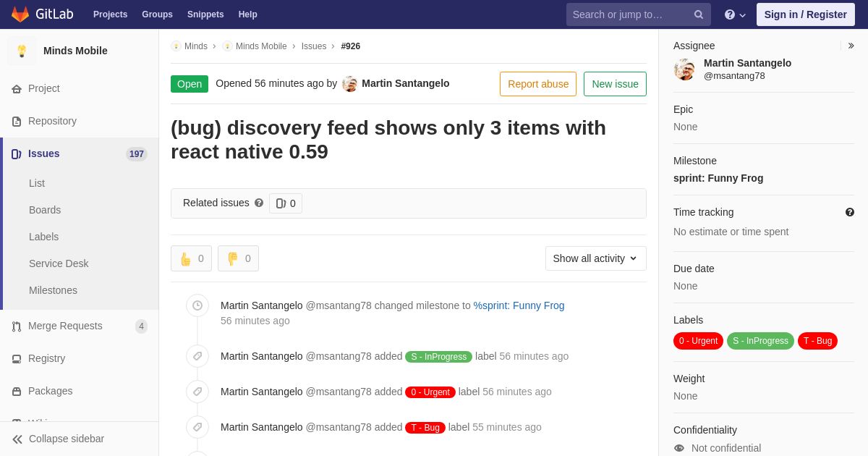Open the Projects menu
Screen dimensions: 868x456
110,14
